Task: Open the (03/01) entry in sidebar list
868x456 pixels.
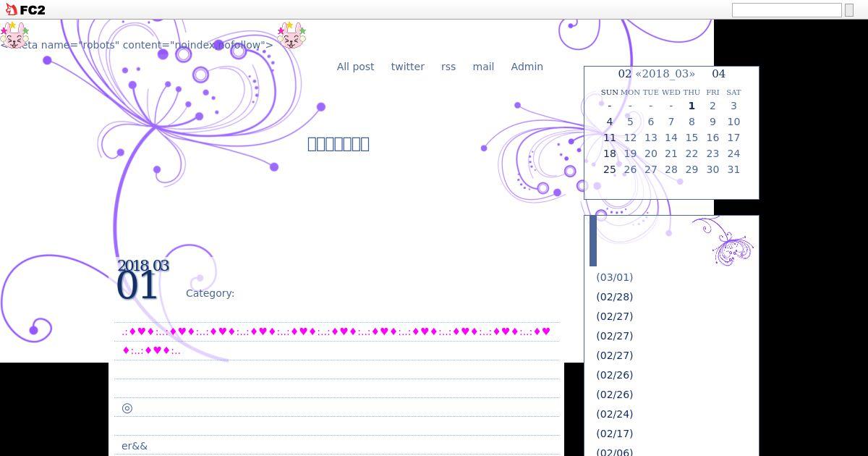Action: coord(614,277)
